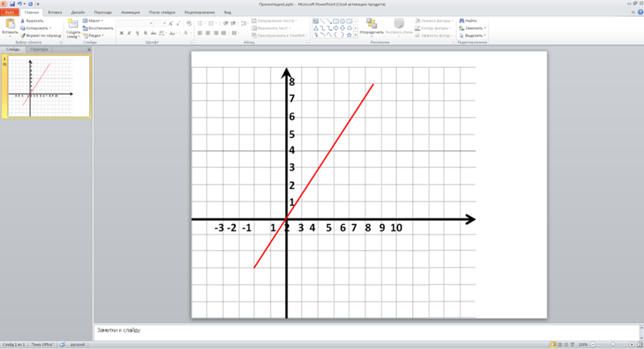Select slide 1 thumbnail
Screen dimensions: 644x349
(x=49, y=86)
